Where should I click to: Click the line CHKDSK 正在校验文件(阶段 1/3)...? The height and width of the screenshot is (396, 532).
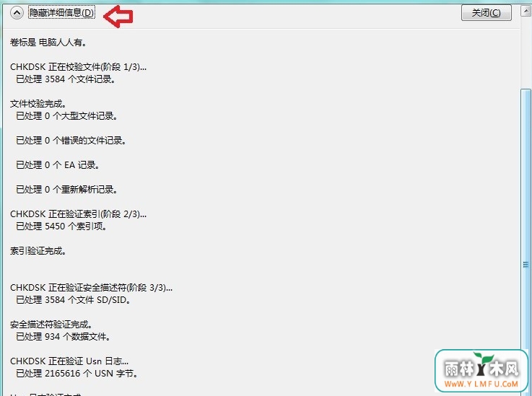78,67
